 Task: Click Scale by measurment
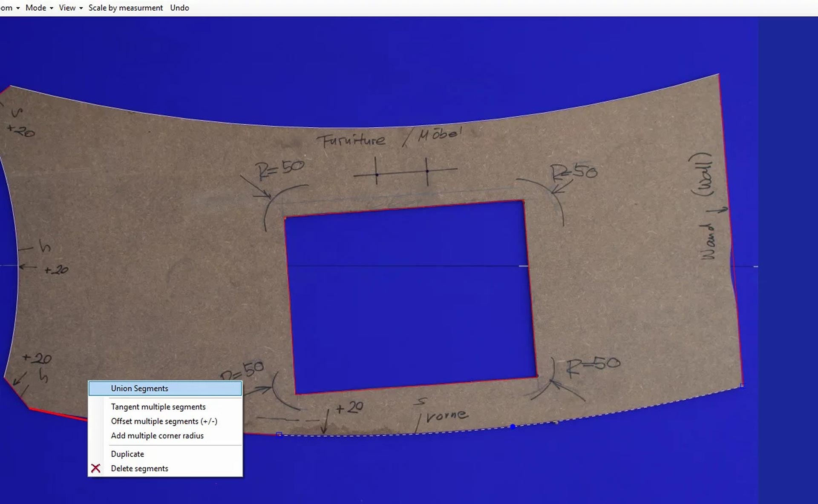pyautogui.click(x=125, y=8)
